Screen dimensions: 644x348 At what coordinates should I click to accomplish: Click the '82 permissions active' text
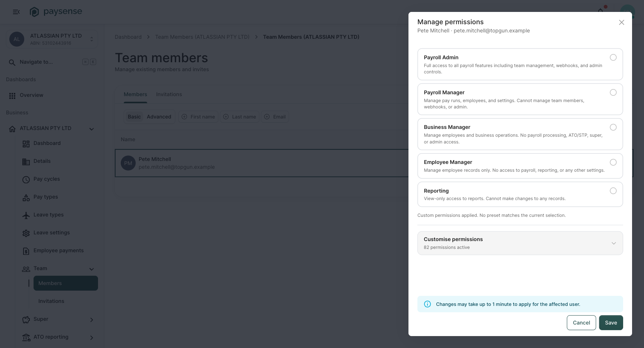pyautogui.click(x=446, y=247)
